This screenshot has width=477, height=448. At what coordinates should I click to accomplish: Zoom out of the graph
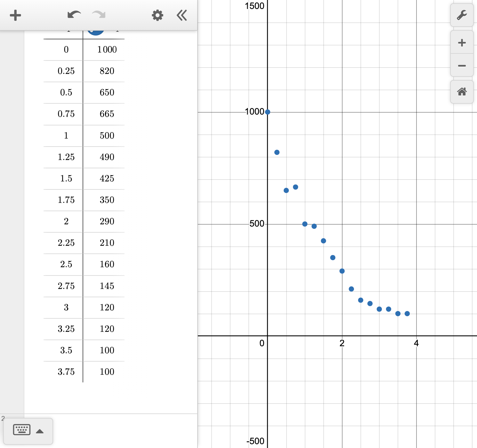461,65
